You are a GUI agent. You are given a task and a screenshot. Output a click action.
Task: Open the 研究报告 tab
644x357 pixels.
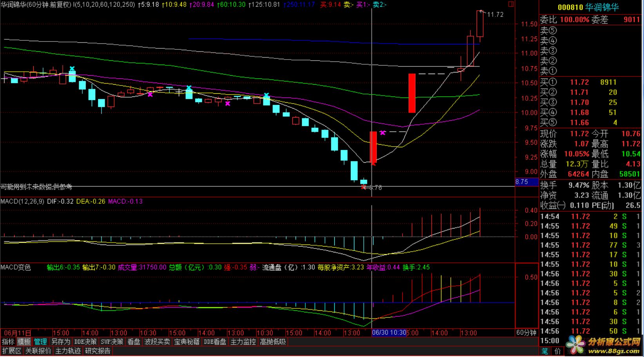[x=98, y=351]
